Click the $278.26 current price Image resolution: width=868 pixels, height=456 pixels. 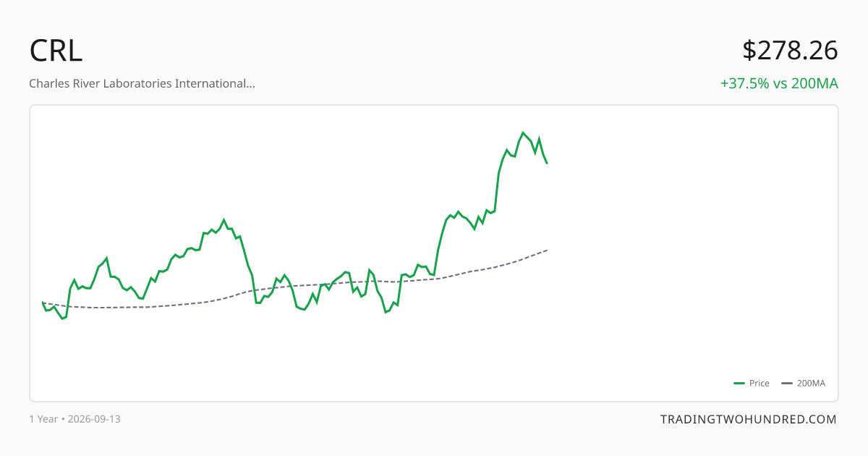(790, 51)
